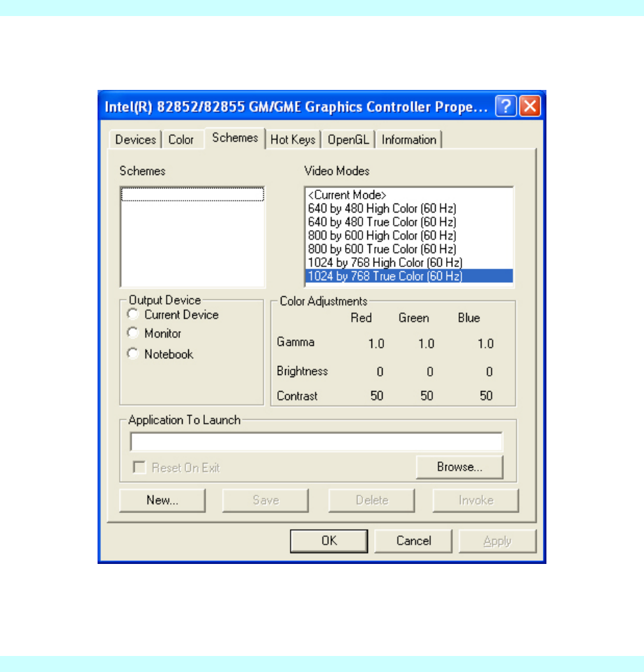644x672 pixels.
Task: Select the Schemes tab
Action: [235, 138]
